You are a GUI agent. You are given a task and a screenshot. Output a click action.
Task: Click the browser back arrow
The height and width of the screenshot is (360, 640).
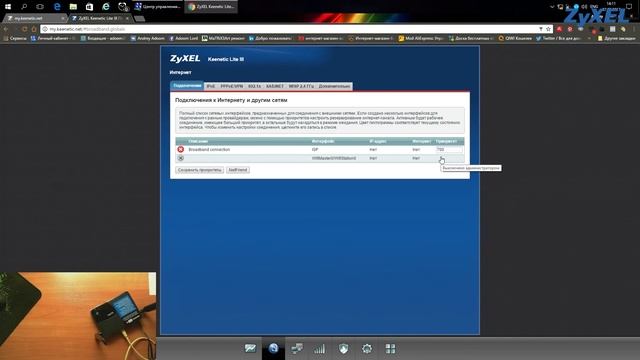pyautogui.click(x=6, y=29)
